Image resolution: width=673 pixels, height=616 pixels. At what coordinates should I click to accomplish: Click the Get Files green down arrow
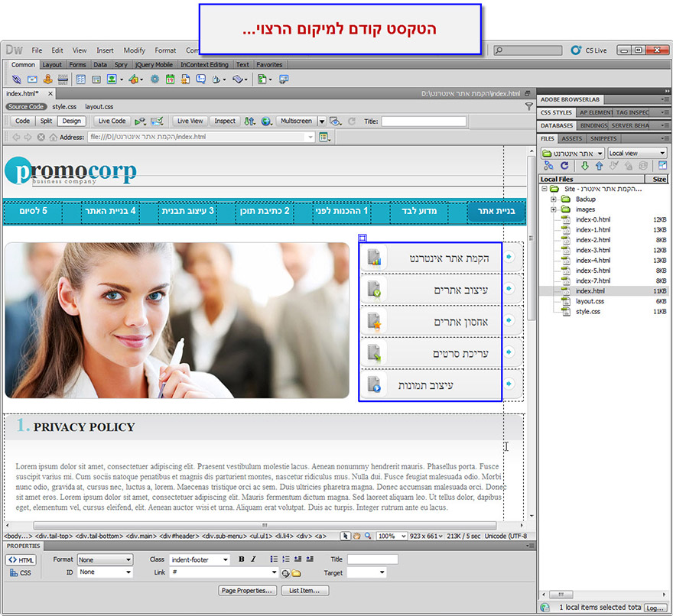click(x=584, y=166)
